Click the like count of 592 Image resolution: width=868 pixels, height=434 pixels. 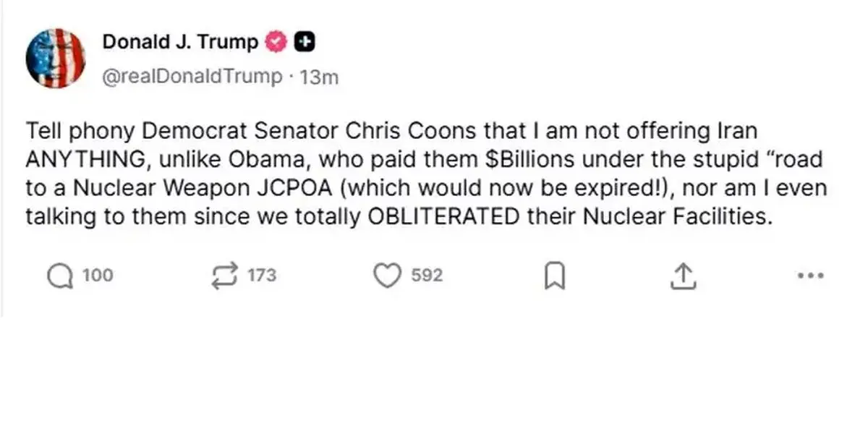(427, 276)
